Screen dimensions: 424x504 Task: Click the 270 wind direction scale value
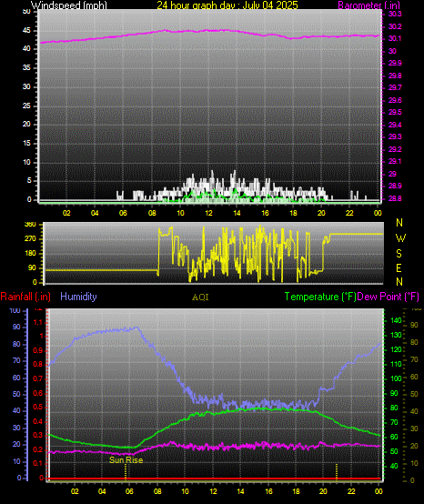30,239
